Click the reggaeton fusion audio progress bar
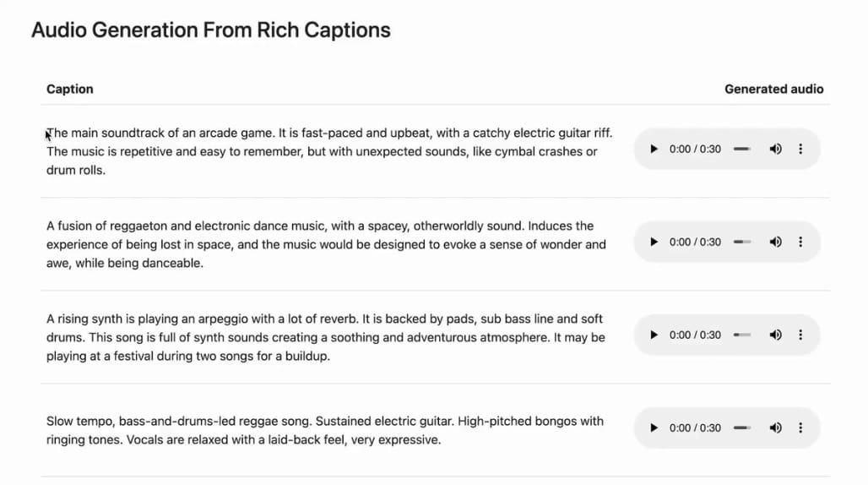This screenshot has height=485, width=868. (x=742, y=243)
